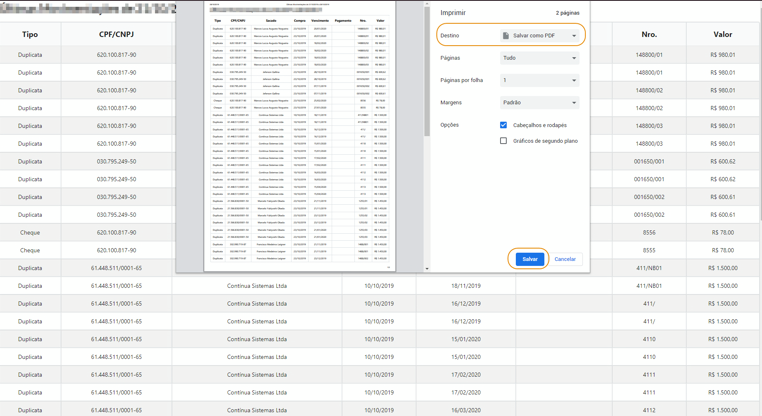Viewport: 762px width, 416px height.
Task: Select the Nro. cell reading 4112
Action: (649, 410)
